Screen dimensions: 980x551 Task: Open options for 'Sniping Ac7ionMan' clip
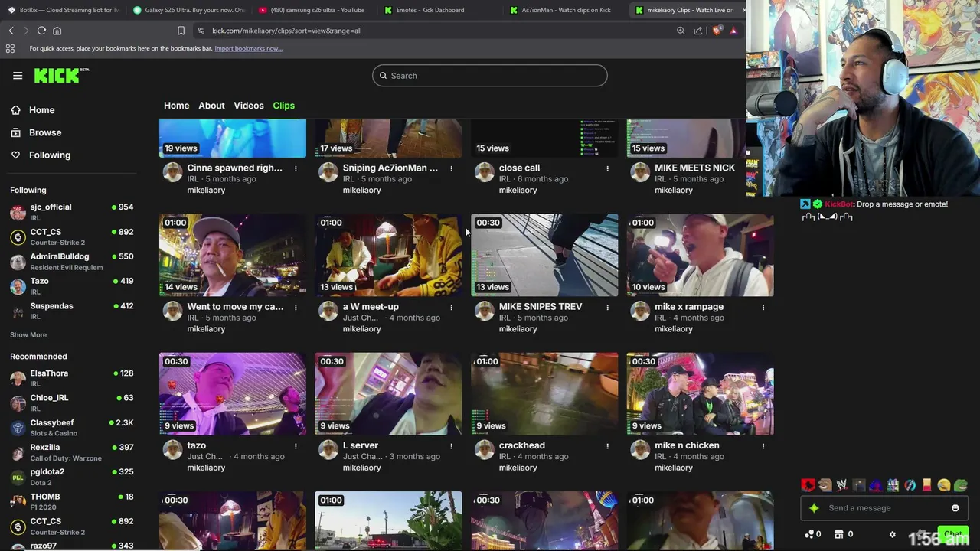(451, 168)
